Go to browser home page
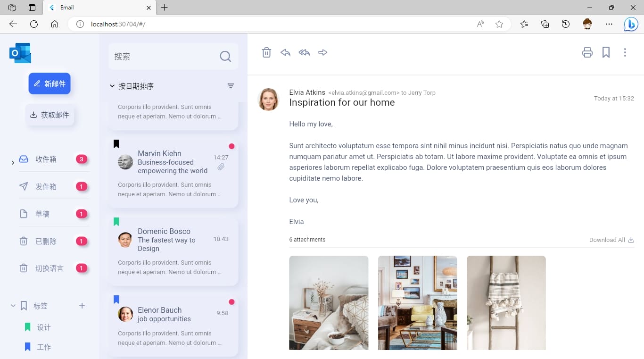This screenshot has width=644, height=359. click(55, 24)
